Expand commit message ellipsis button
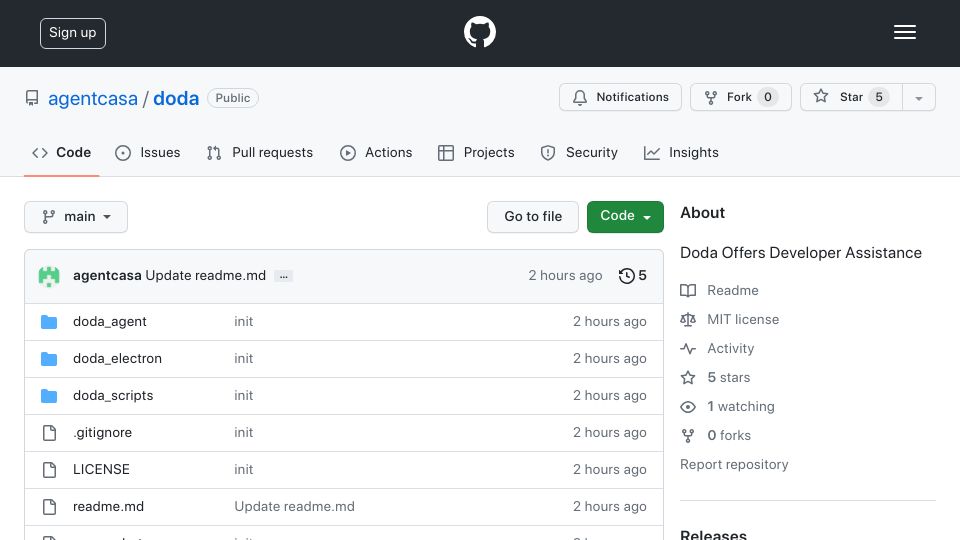Viewport: 960px width, 540px height. coord(283,276)
